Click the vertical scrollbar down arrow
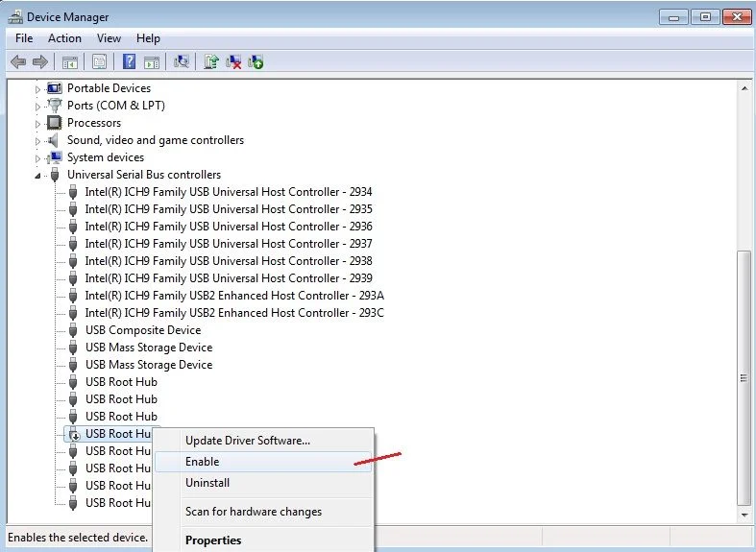Viewport: 756px width, 552px height. 744,515
